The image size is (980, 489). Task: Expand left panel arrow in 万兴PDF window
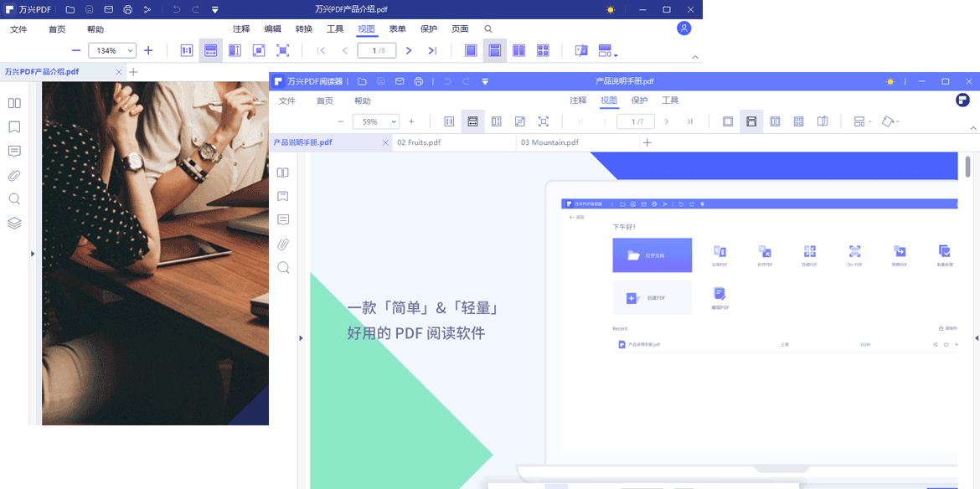click(x=33, y=254)
